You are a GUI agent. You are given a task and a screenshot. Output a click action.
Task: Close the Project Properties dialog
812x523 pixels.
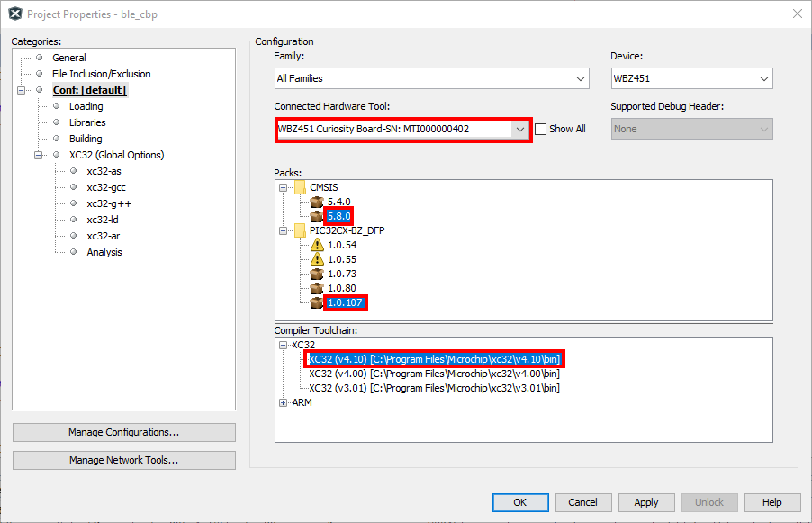pos(798,14)
